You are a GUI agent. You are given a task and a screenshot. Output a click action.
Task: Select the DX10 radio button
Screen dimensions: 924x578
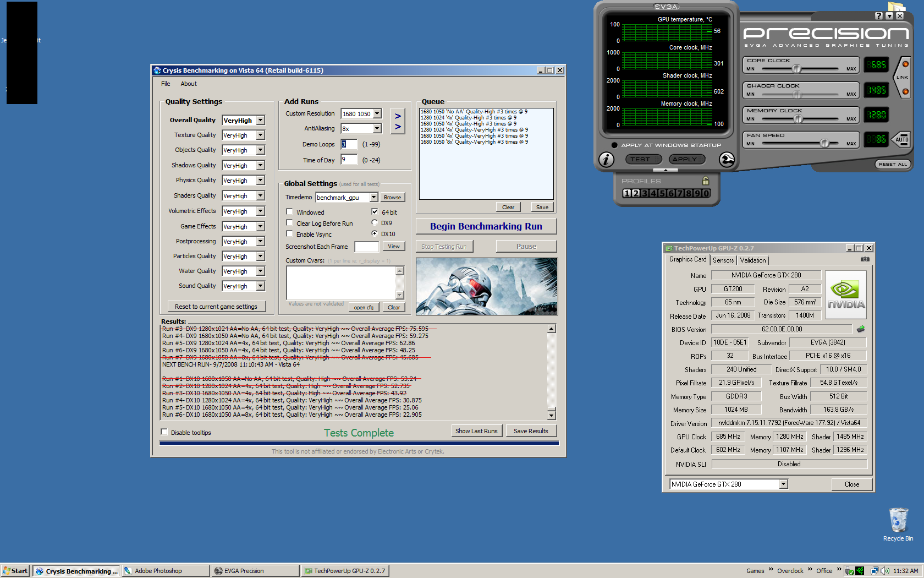click(x=375, y=233)
